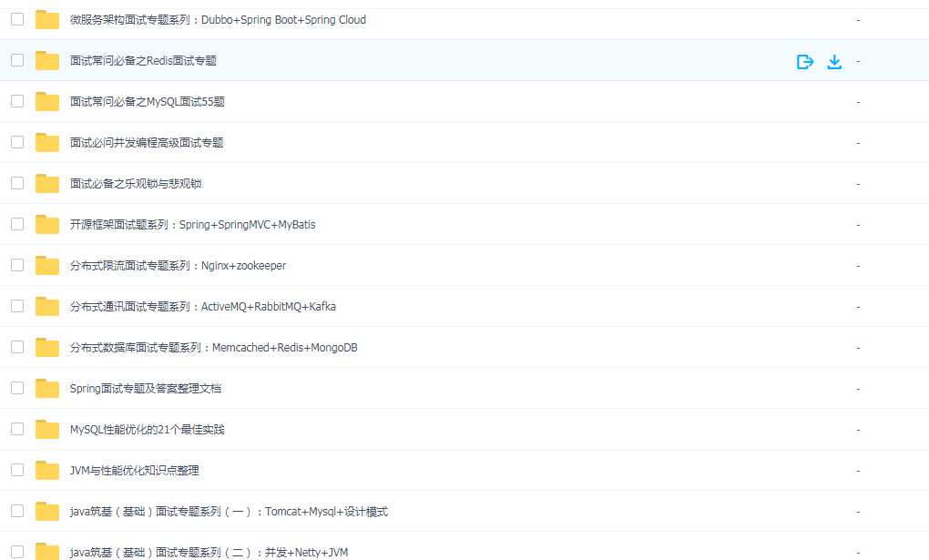This screenshot has height=560, width=929.
Task: Click folder icon for 微服务架构面试专题系列
Action: pos(47,19)
